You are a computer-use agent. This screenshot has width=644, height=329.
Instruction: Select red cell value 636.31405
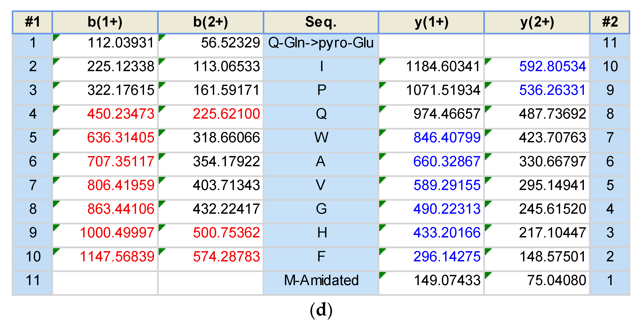(x=105, y=140)
